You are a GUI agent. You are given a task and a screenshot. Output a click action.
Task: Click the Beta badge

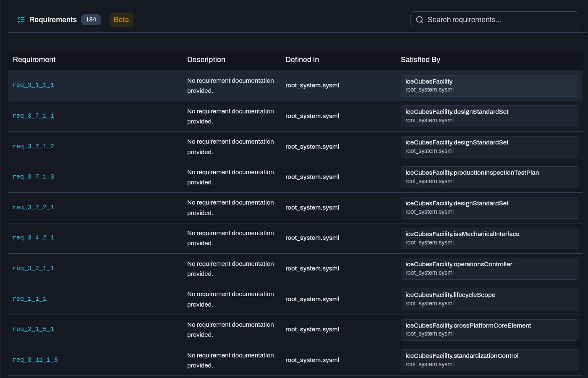121,20
